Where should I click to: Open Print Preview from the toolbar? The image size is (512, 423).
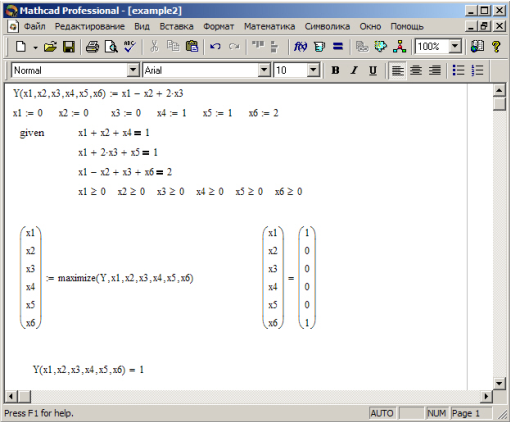111,46
